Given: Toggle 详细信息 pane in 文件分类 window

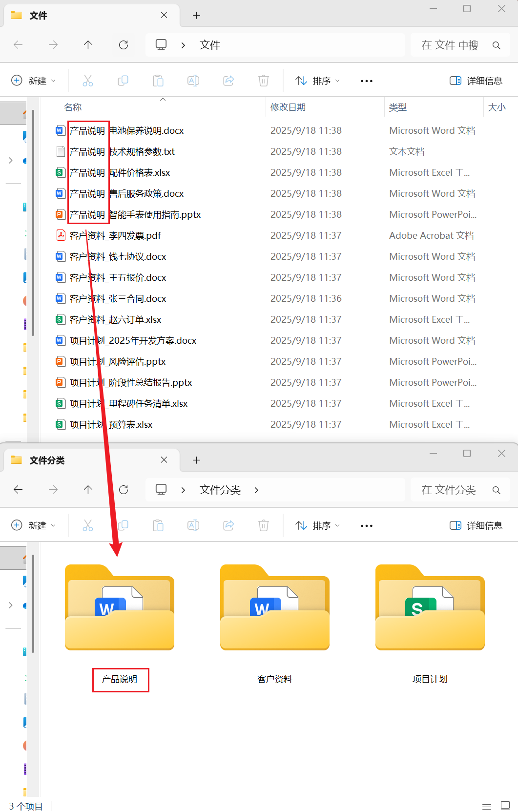Looking at the screenshot, I should click(476, 525).
